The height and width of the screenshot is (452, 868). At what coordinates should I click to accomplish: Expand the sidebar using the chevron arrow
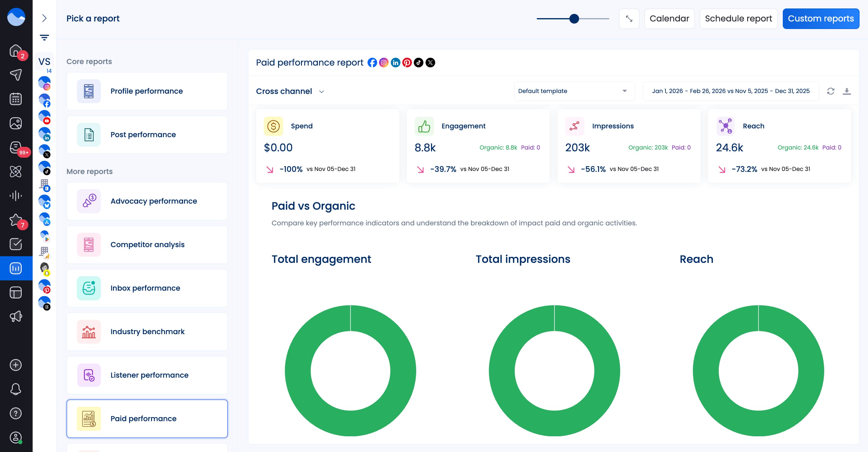pos(44,18)
